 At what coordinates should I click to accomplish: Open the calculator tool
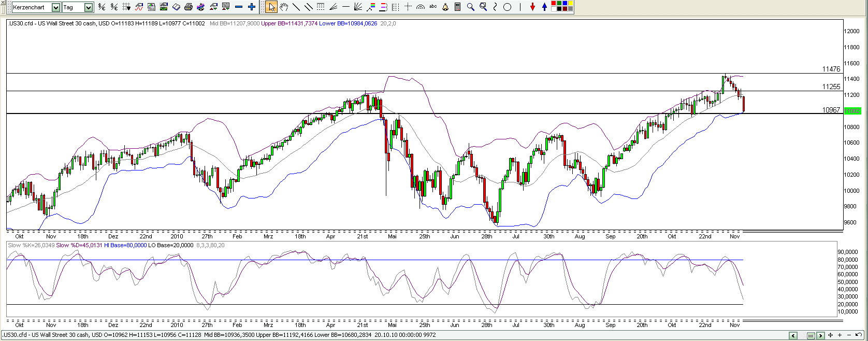(x=458, y=7)
